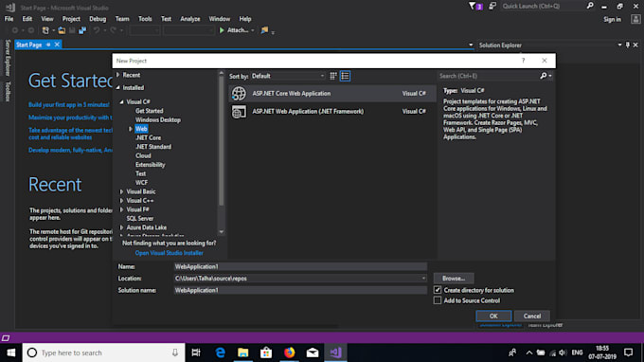The image size is (644, 362).
Task: Open Windows Start menu
Action: point(11,353)
